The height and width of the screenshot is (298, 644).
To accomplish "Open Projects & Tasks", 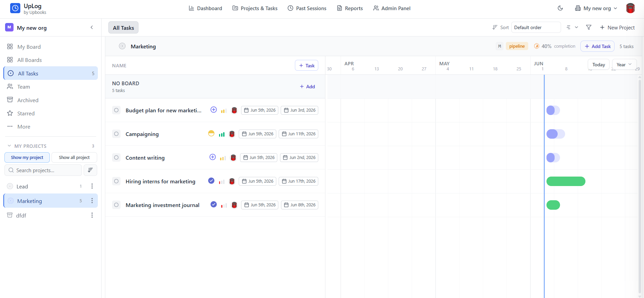I will point(255,8).
